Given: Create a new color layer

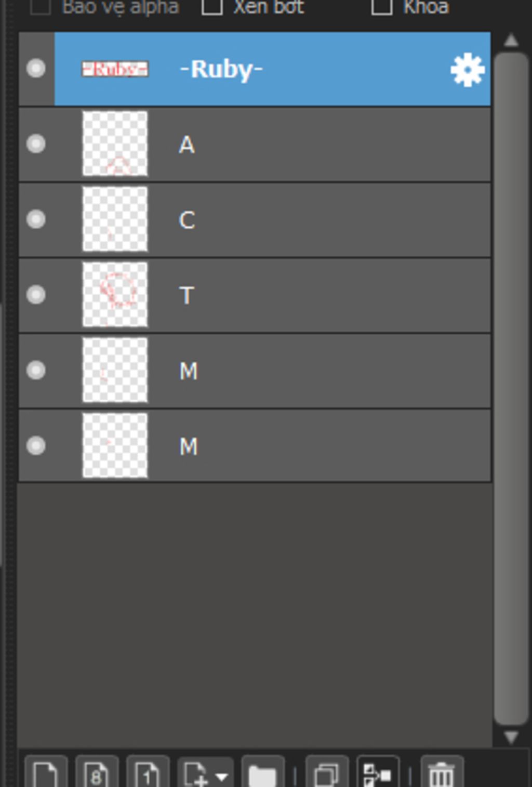Looking at the screenshot, I should (x=46, y=772).
